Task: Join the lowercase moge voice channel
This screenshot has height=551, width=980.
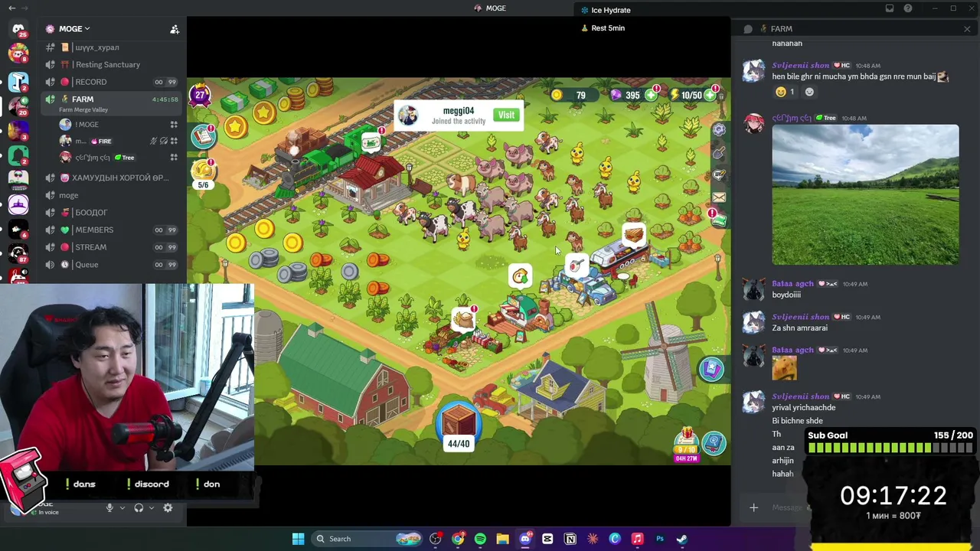Action: [113, 195]
